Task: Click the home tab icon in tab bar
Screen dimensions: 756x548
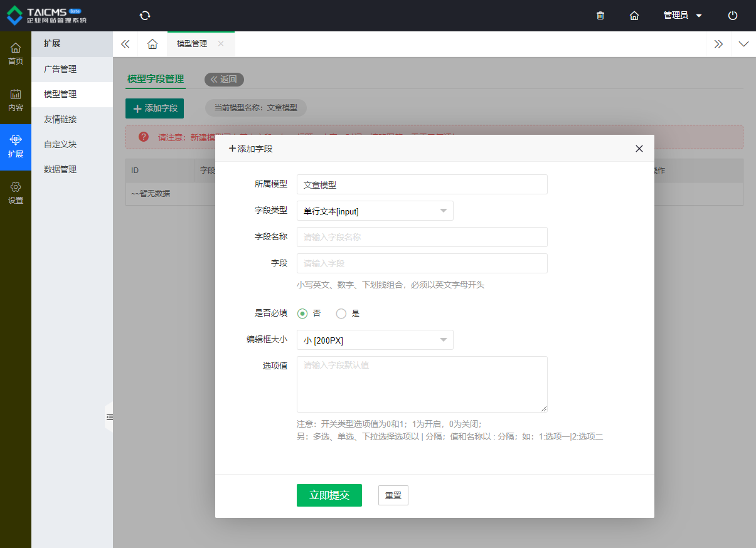Action: point(152,44)
